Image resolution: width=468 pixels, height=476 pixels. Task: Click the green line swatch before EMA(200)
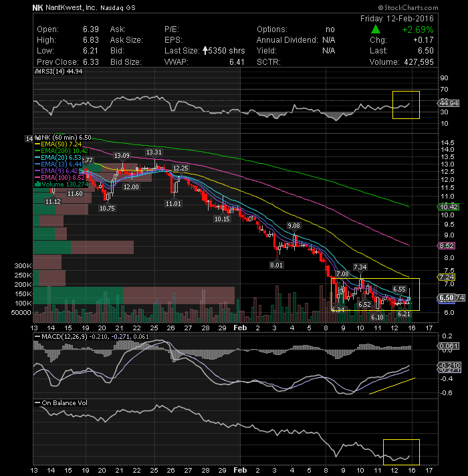pyautogui.click(x=37, y=151)
